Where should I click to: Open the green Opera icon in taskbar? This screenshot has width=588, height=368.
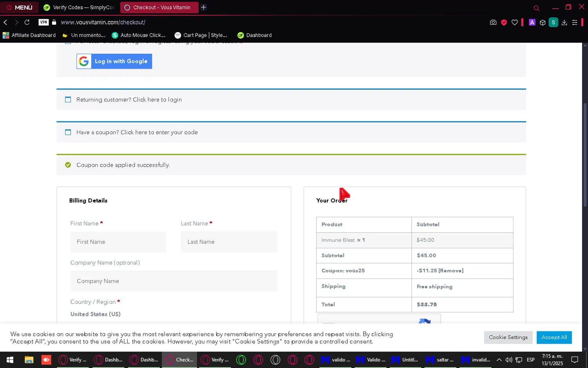point(241,360)
